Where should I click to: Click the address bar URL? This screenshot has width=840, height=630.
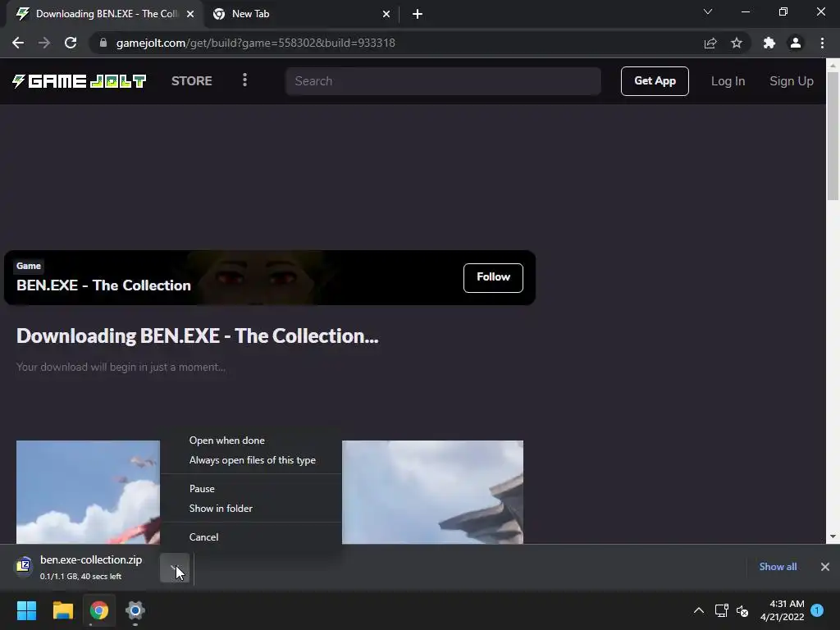pos(256,43)
